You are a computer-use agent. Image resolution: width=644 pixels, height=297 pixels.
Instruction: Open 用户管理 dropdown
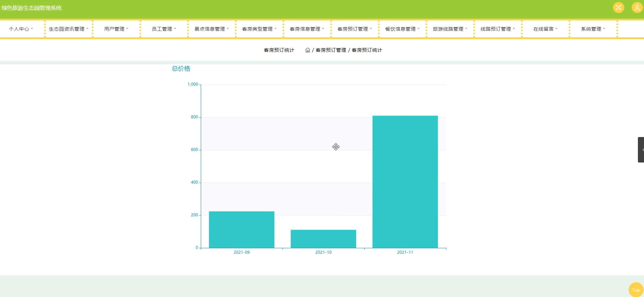pos(116,29)
